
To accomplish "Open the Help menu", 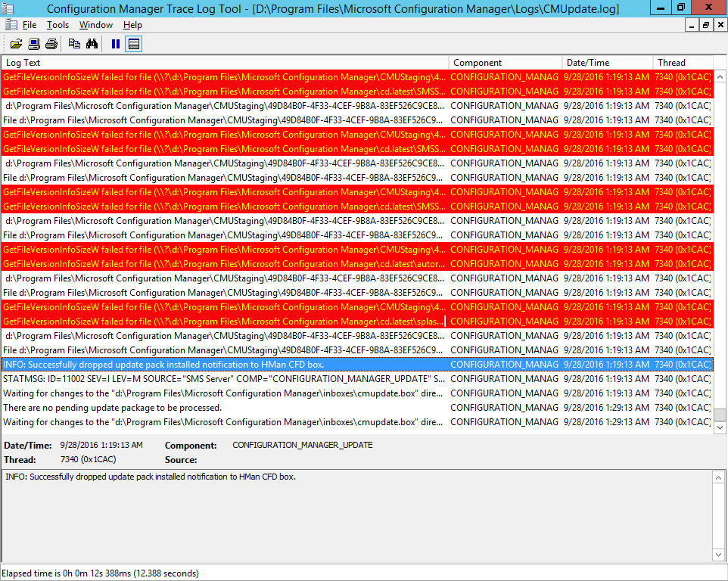I will (x=132, y=25).
